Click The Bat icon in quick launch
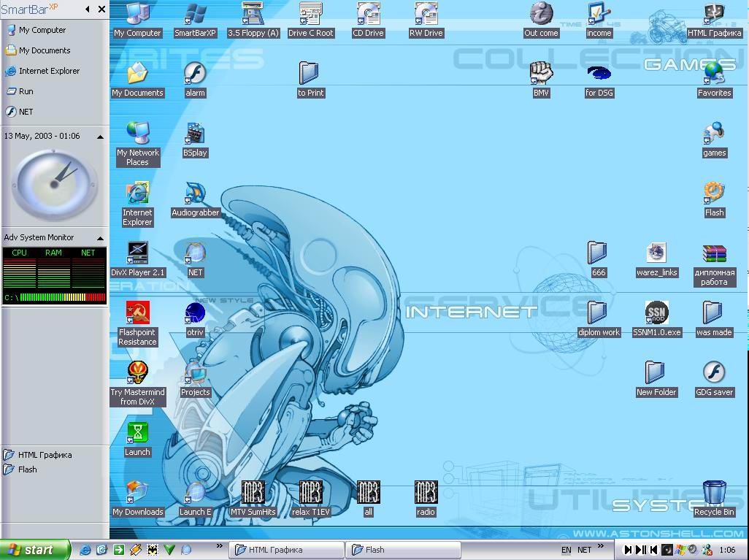 point(152,550)
